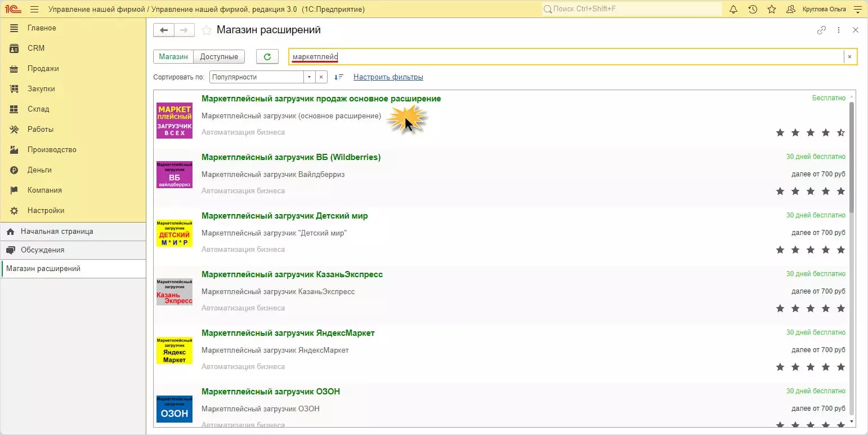Open the Главное section

click(73, 28)
